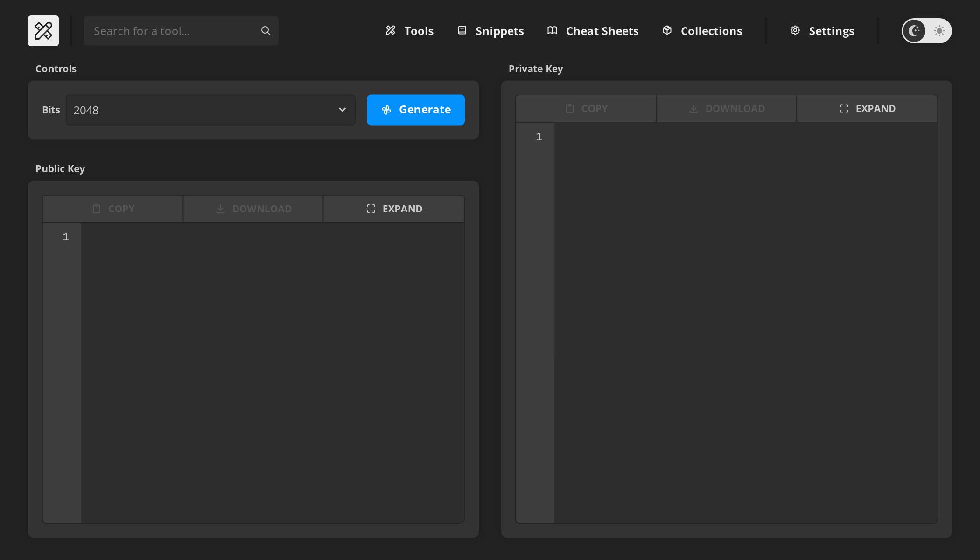Click the Bits dropdown chevron arrow
The height and width of the screenshot is (560, 980).
click(342, 110)
